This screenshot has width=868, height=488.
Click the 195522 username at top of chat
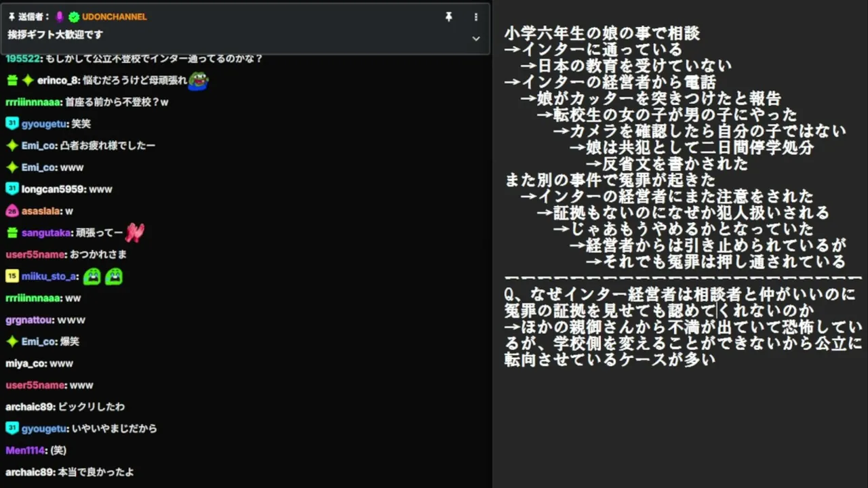pos(22,59)
